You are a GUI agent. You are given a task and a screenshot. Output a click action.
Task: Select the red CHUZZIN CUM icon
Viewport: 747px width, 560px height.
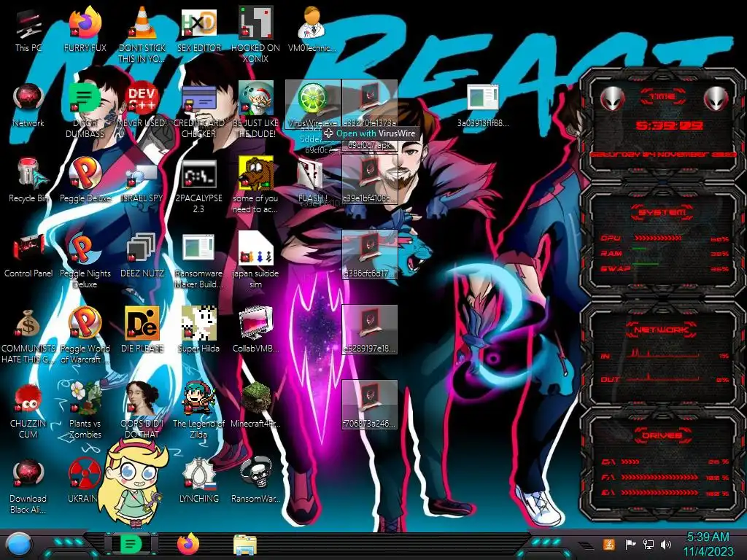pyautogui.click(x=28, y=411)
